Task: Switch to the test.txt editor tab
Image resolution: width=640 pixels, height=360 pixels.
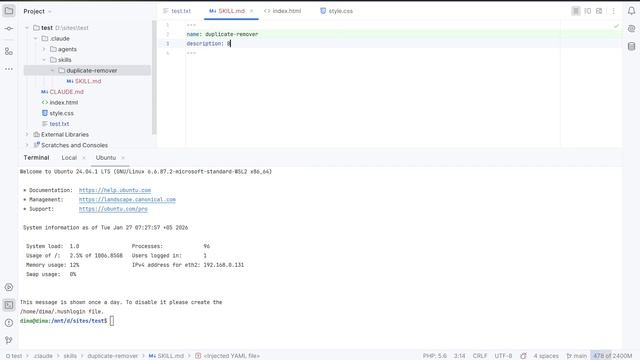Action: (x=177, y=11)
